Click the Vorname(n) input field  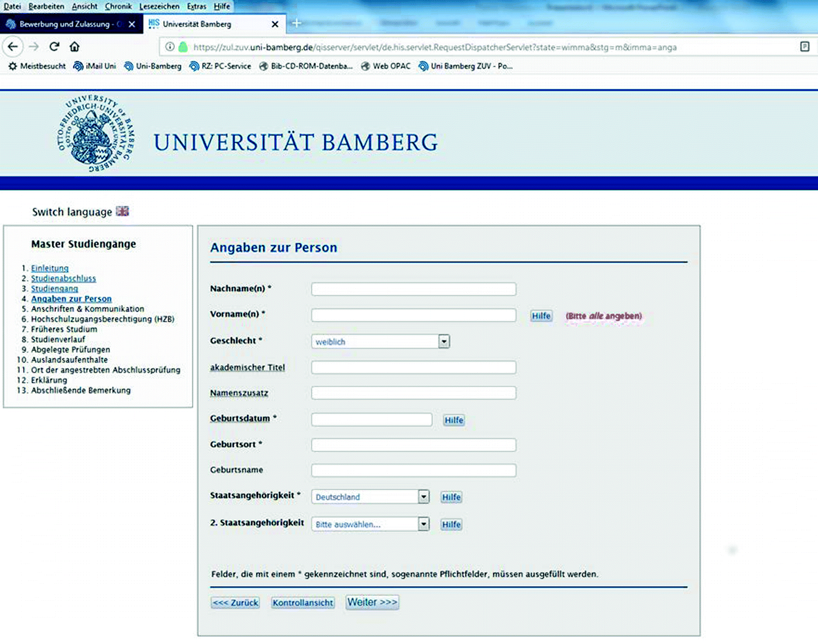coord(414,315)
